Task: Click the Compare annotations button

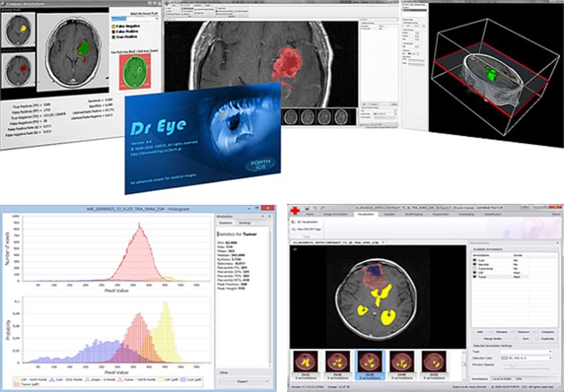Action: (547, 332)
